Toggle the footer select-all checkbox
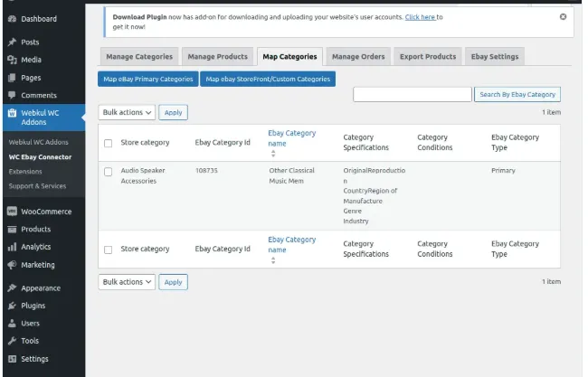 (x=109, y=250)
